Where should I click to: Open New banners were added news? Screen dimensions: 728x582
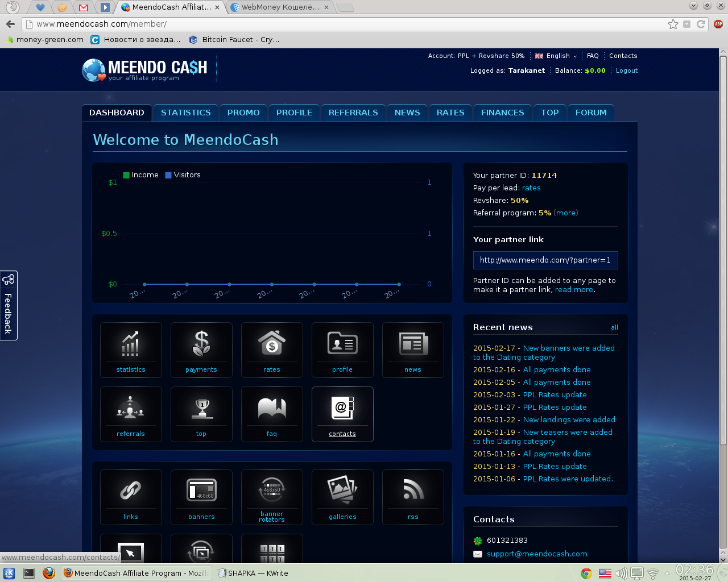coord(544,353)
